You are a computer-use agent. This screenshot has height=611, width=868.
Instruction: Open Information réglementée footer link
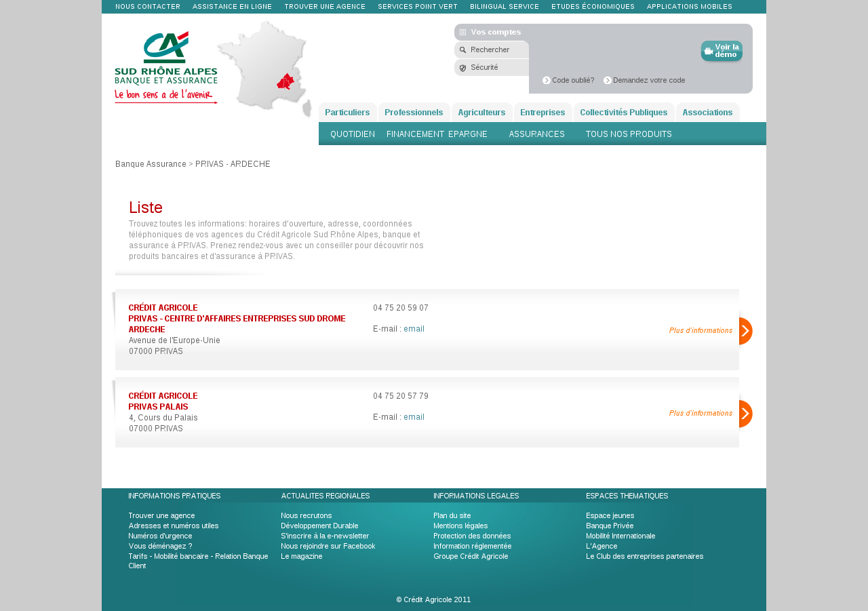click(473, 546)
